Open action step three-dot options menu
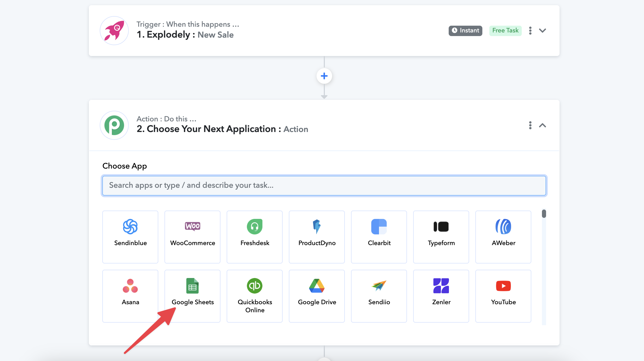 530,126
